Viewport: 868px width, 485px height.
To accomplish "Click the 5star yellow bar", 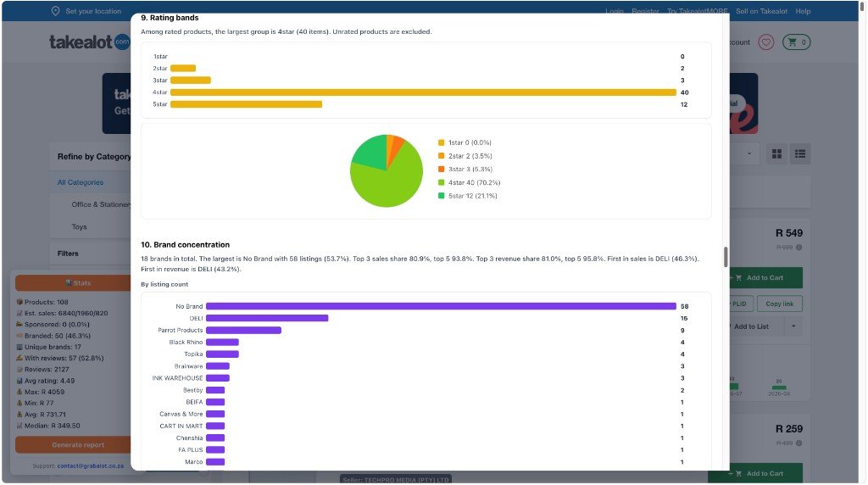I will coord(247,104).
